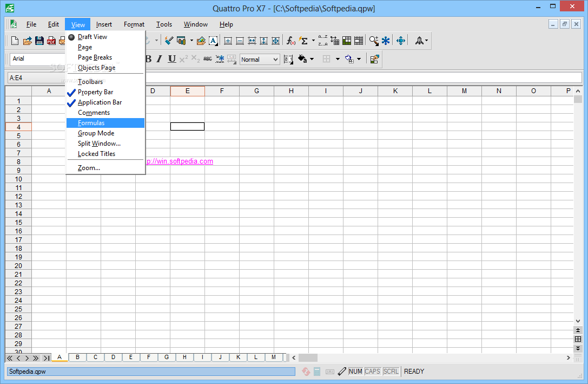This screenshot has width=588, height=384.
Task: Click Objects Page menu entry
Action: [105, 68]
